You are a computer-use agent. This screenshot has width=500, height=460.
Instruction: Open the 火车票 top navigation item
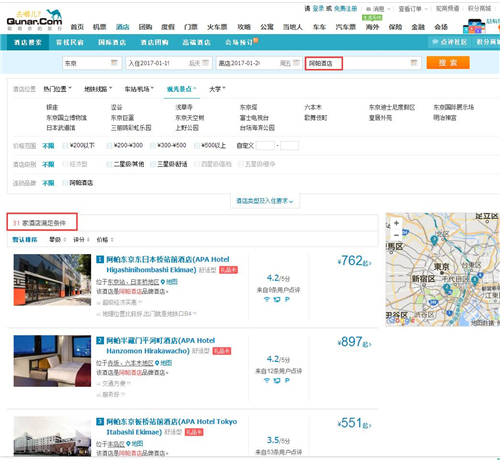pos(217,27)
